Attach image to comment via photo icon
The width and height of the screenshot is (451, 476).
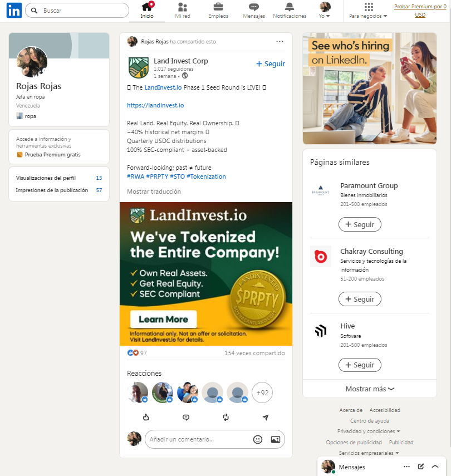(276, 439)
